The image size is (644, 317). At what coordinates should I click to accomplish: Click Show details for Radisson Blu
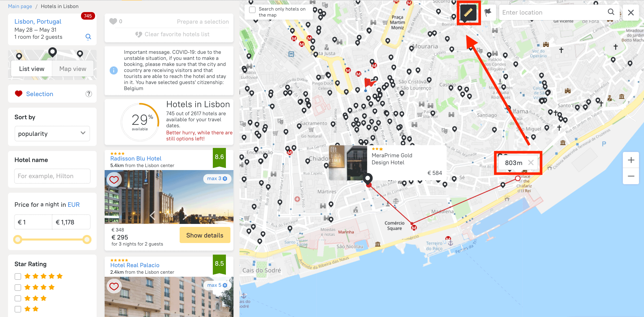[205, 235]
